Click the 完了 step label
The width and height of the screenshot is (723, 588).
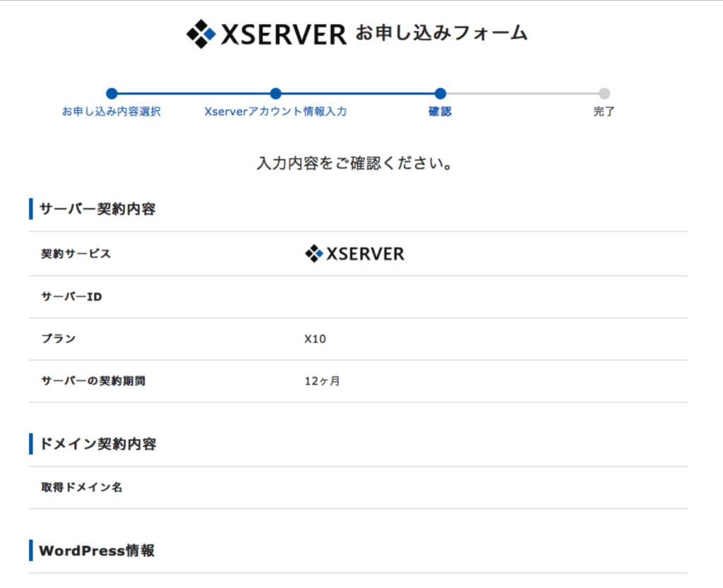point(604,112)
